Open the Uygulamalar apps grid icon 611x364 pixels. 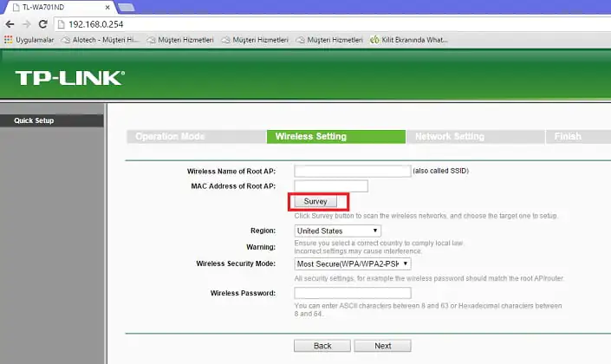8,39
